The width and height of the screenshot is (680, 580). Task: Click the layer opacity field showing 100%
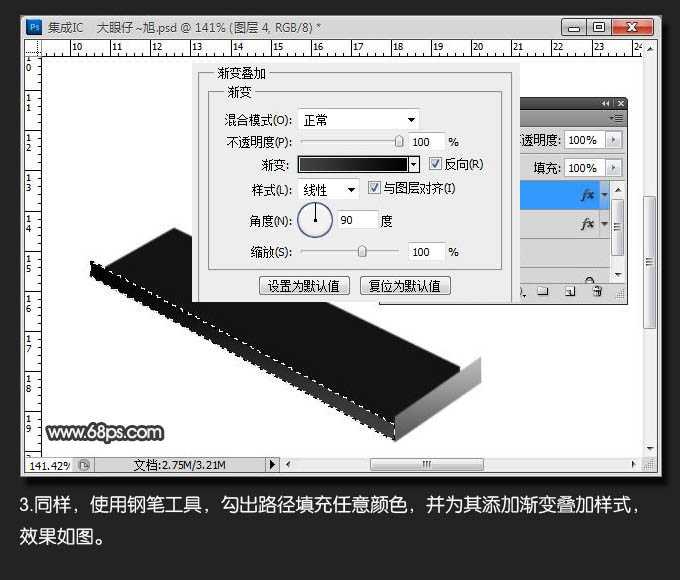585,140
